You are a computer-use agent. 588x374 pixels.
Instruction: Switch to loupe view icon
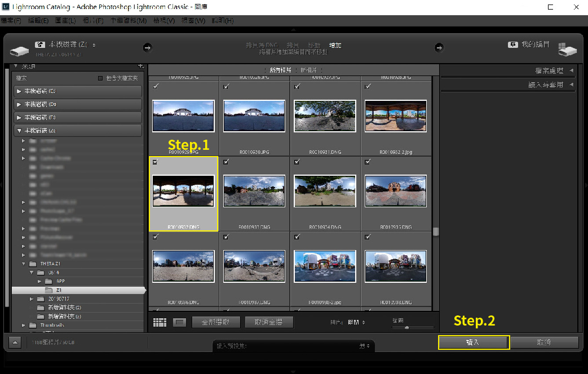click(179, 323)
